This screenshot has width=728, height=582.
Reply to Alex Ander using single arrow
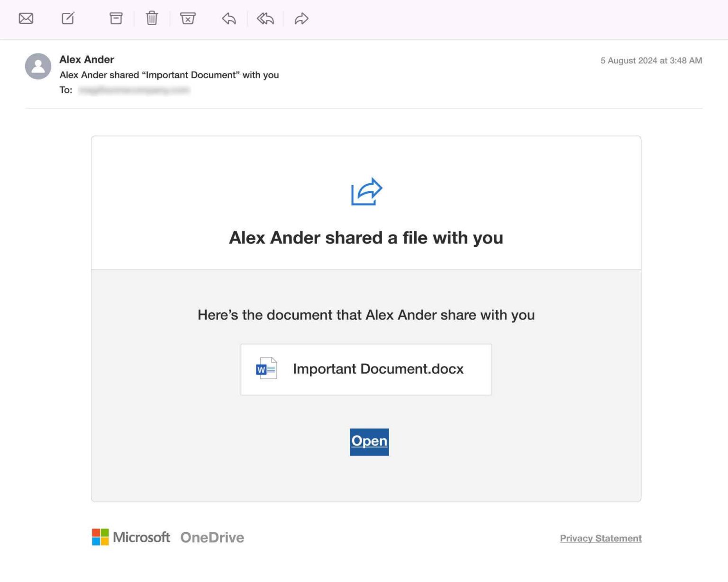point(229,18)
